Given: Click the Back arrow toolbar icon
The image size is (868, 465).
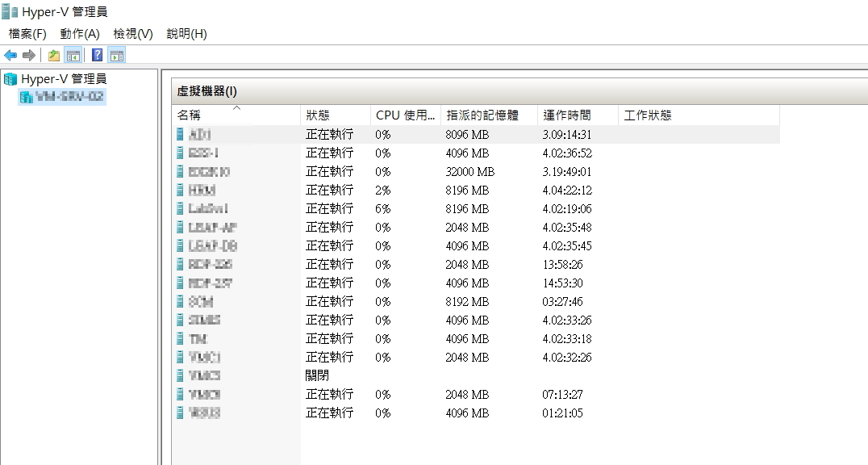Looking at the screenshot, I should (x=10, y=55).
